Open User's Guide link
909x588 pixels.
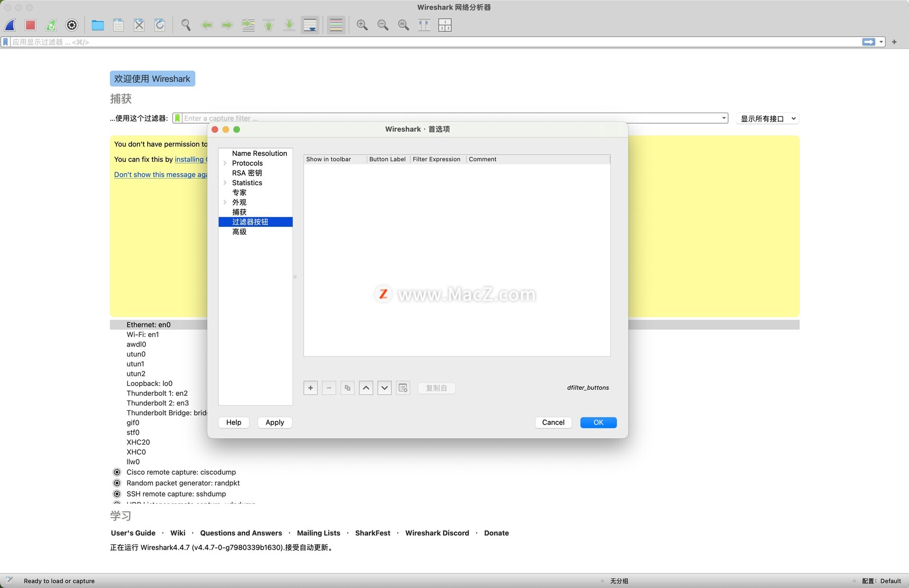coord(133,533)
